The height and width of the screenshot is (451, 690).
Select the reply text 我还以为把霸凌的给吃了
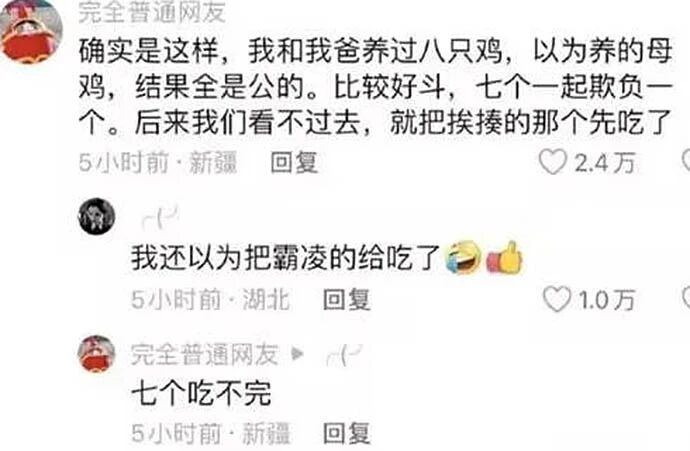(x=286, y=257)
